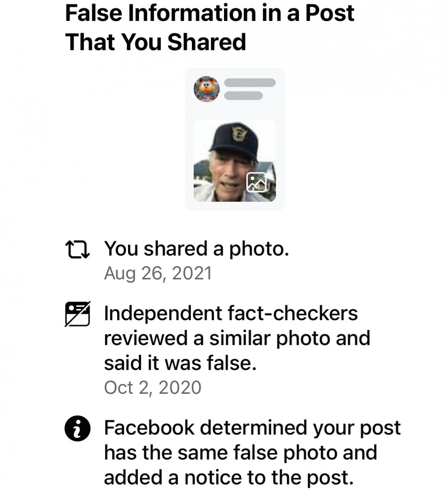Tap 'has the same false photo and' line
Viewport: 448px width, 501px height.
(x=240, y=452)
